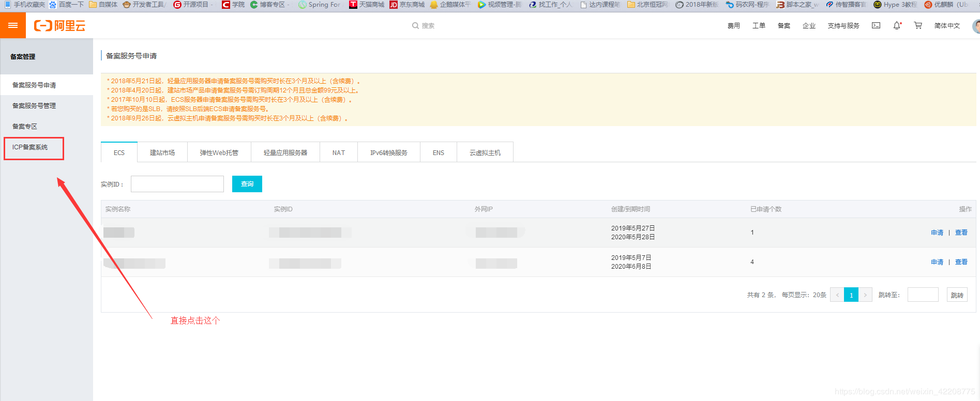
Task: Open 北京恒冠网 bookmark folder
Action: click(647, 5)
